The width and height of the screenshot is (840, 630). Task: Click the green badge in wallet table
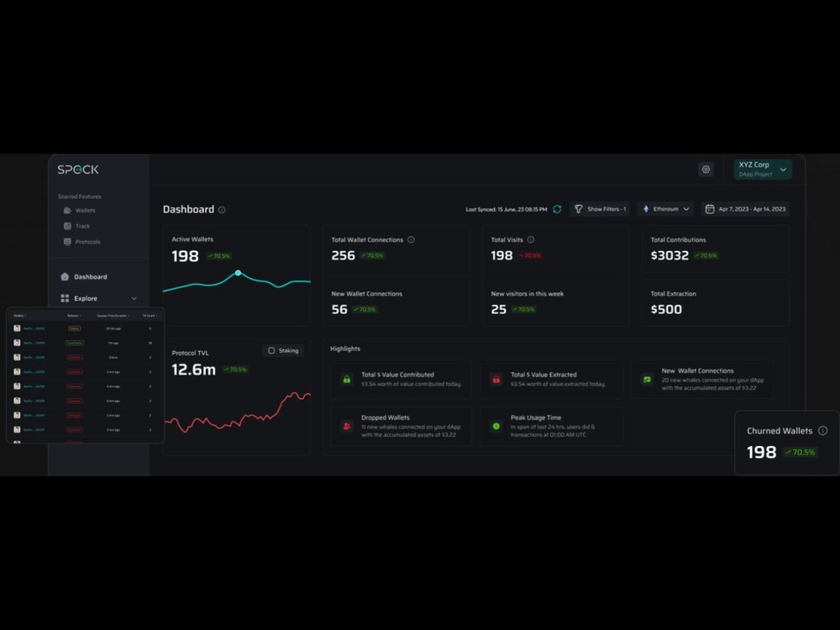(x=75, y=343)
